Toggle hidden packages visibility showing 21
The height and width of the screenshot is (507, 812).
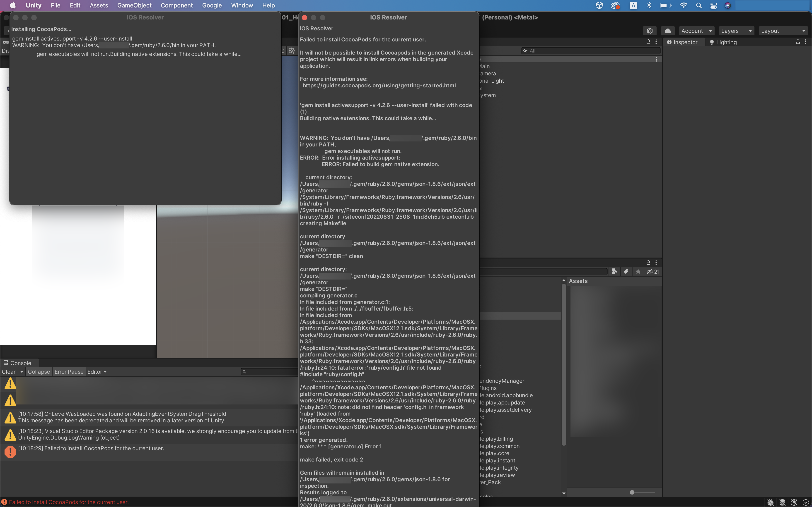653,272
